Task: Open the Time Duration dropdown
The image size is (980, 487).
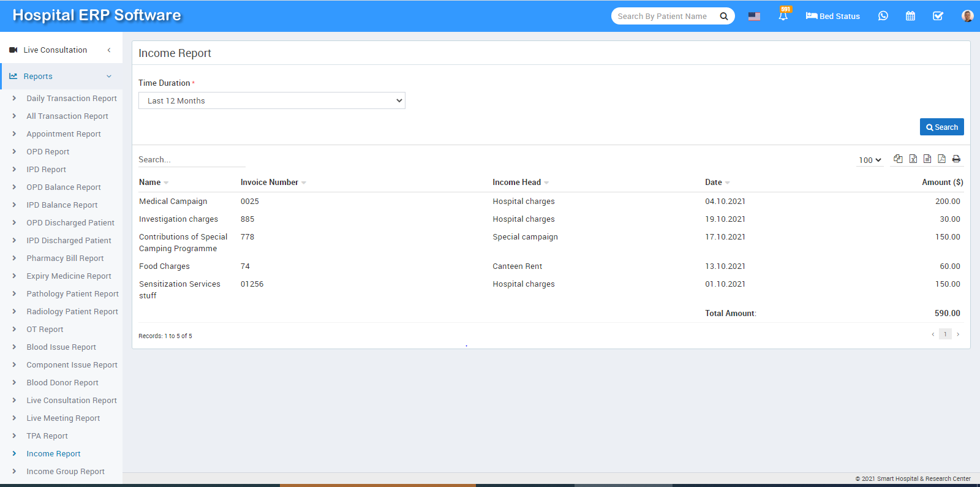Action: 271,100
